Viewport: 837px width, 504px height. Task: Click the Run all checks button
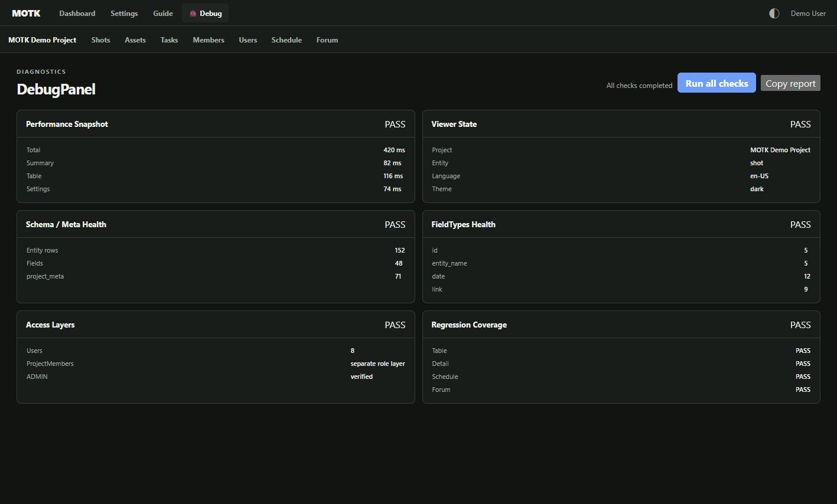[x=717, y=83]
